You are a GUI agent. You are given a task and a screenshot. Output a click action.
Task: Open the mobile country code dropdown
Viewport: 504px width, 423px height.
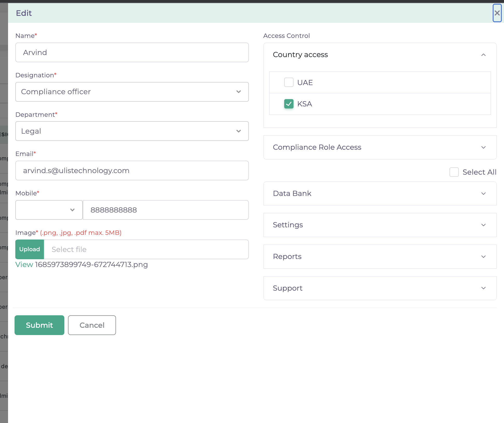49,210
